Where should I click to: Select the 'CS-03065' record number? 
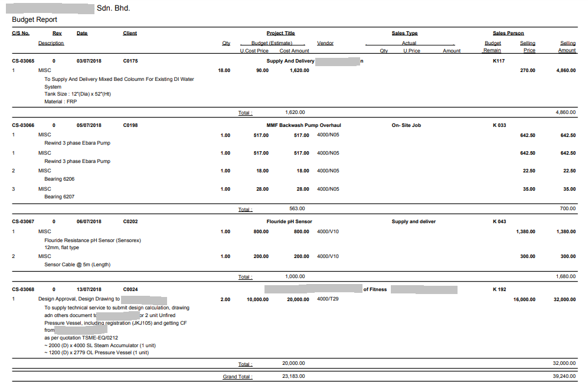pyautogui.click(x=23, y=61)
